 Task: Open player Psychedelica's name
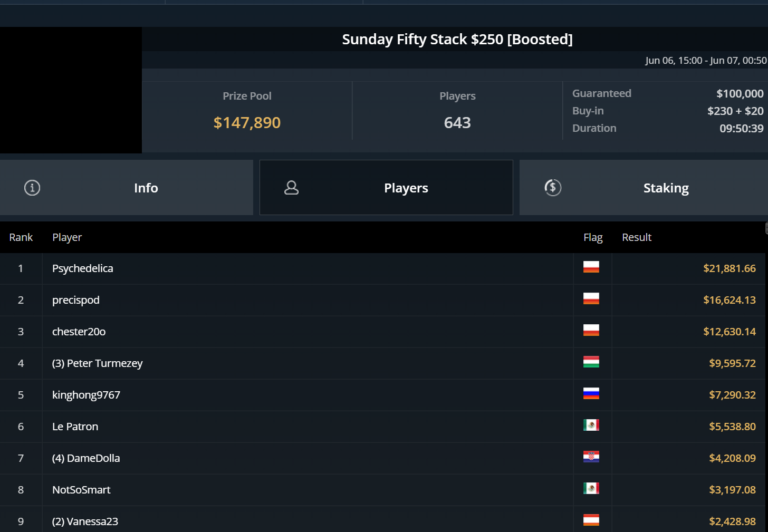pos(83,268)
